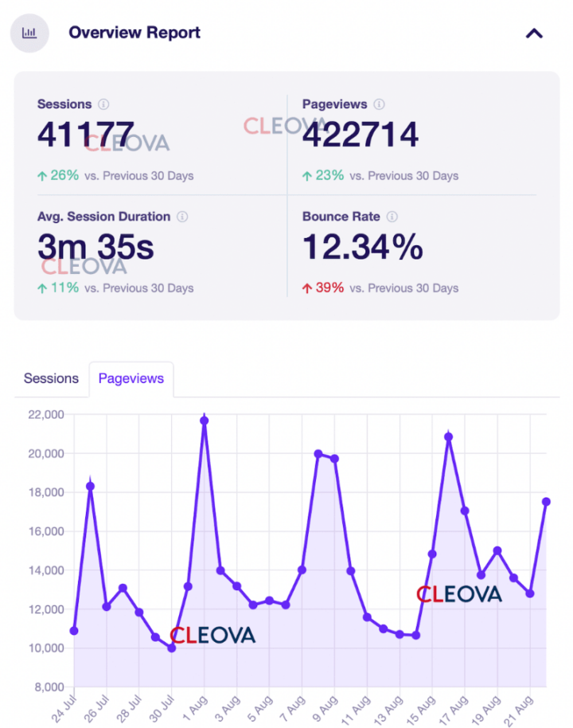The width and height of the screenshot is (573, 728).
Task: Collapse the Overview Report section chevron
Action: (534, 33)
